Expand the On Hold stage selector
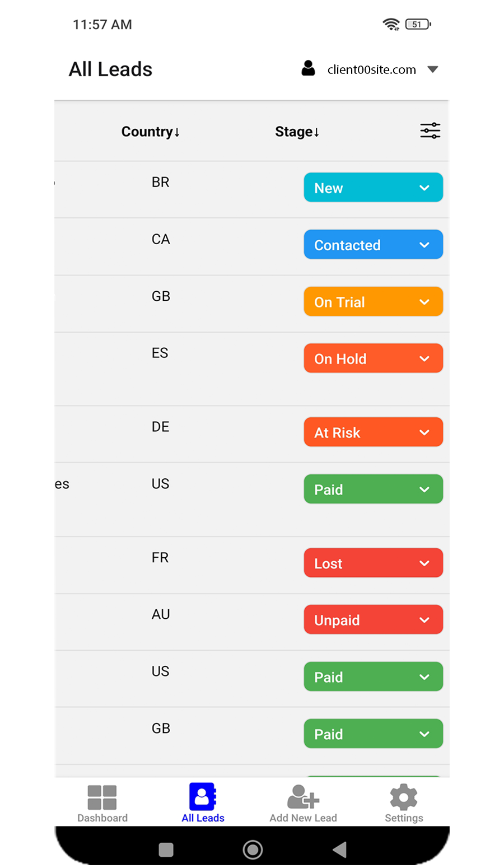Image resolution: width=504 pixels, height=868 pixels. click(x=373, y=358)
